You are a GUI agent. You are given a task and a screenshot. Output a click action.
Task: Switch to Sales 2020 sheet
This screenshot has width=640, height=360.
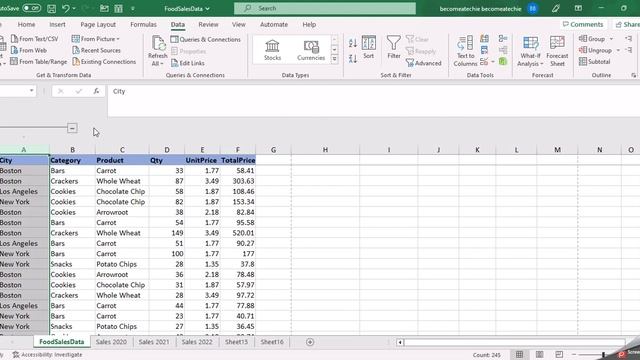coord(111,342)
